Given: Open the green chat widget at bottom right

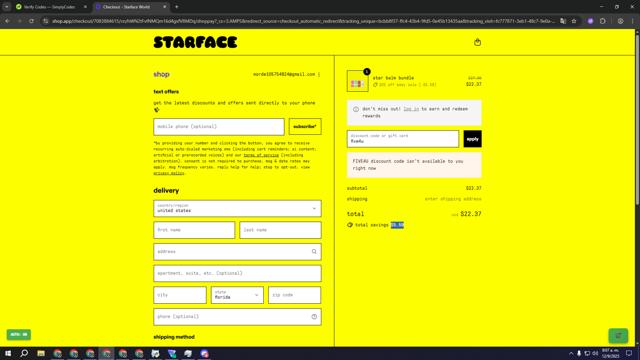Looking at the screenshot, I should pyautogui.click(x=618, y=336).
